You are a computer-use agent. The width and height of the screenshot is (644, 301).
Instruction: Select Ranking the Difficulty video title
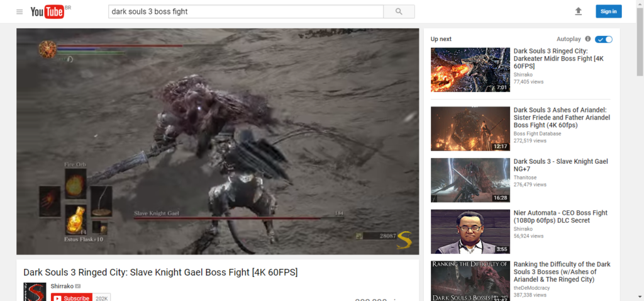click(562, 272)
